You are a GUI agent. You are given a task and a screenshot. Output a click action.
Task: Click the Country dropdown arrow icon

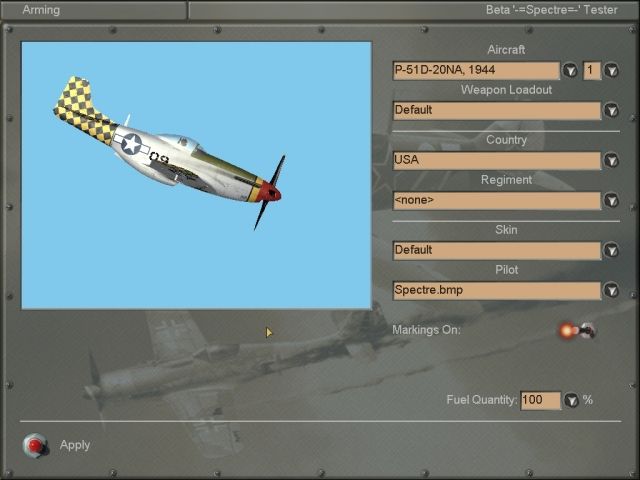pyautogui.click(x=611, y=160)
